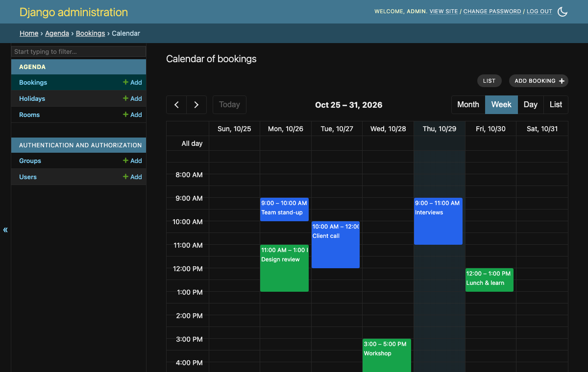Viewport: 588px width, 372px height.
Task: Click the Thu, 10/29 column header
Action: (x=440, y=129)
